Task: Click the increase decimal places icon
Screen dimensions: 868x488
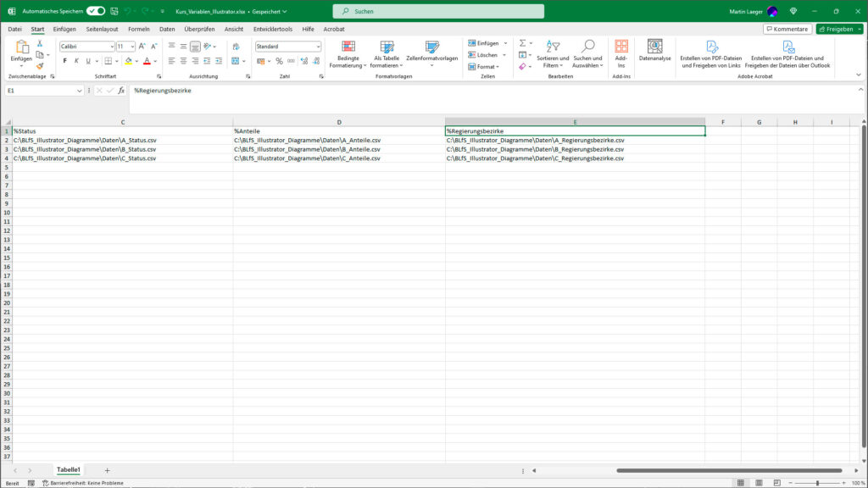Action: click(x=304, y=61)
